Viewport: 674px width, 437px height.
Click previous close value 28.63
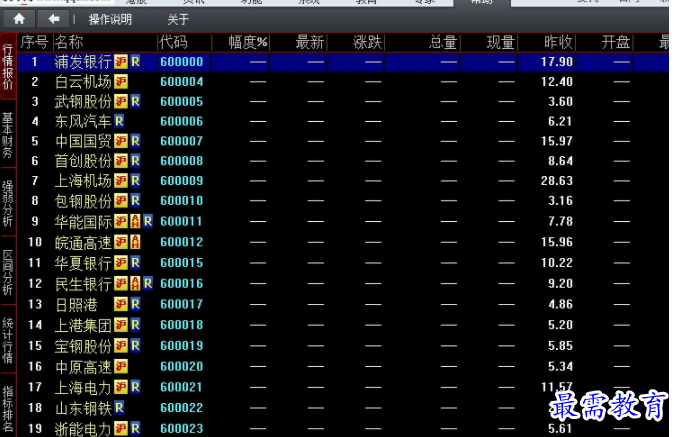tap(557, 180)
